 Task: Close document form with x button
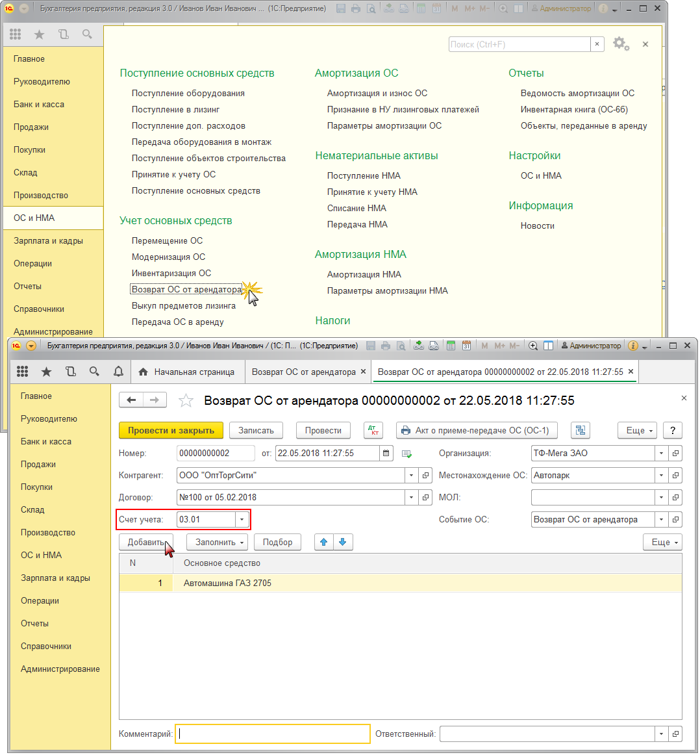click(x=684, y=398)
